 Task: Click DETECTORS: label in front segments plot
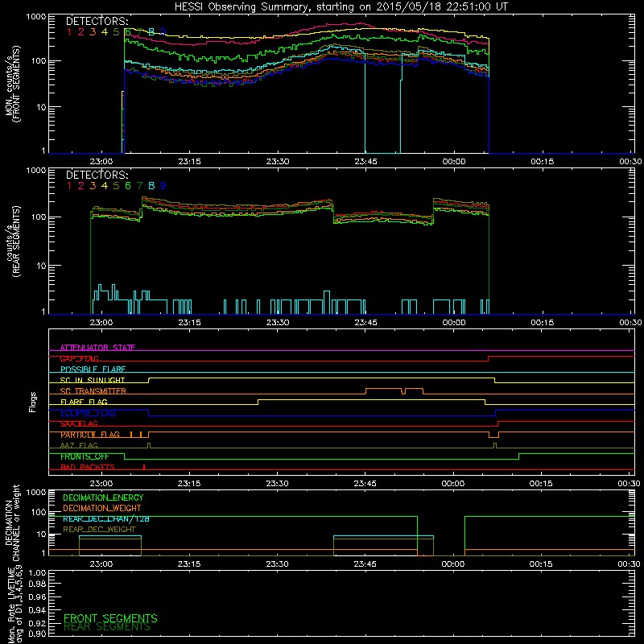(97, 21)
